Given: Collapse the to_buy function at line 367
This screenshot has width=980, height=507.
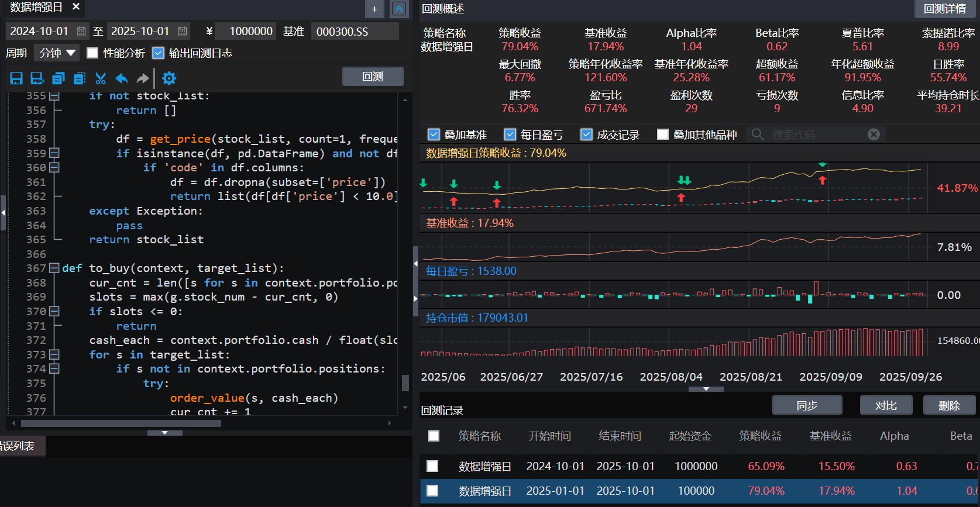Looking at the screenshot, I should click(x=54, y=268).
